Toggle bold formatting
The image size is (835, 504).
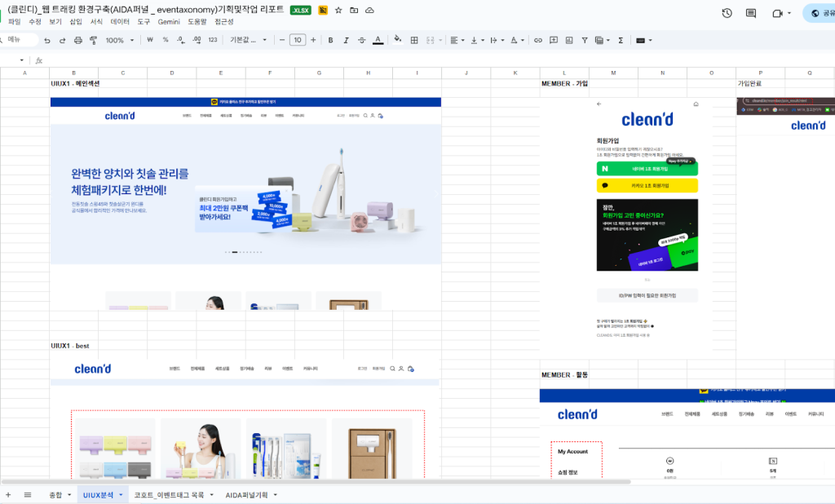pos(330,40)
